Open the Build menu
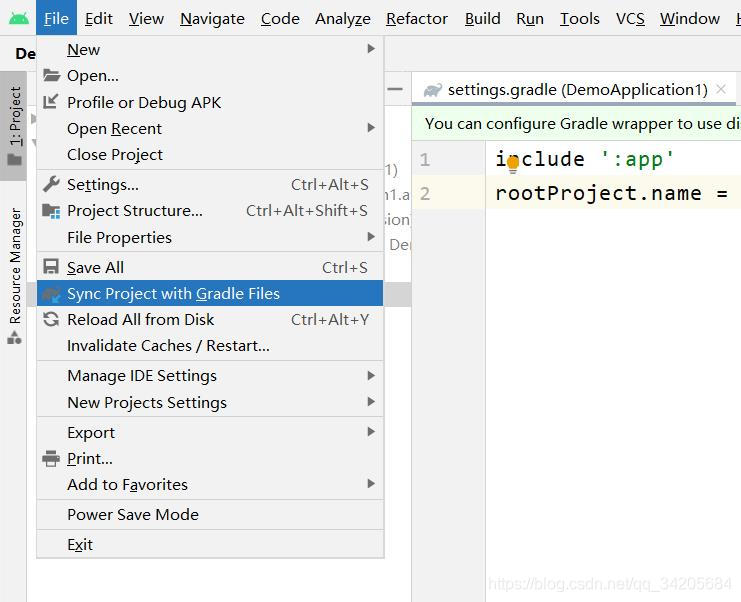The image size is (741, 602). click(x=483, y=18)
